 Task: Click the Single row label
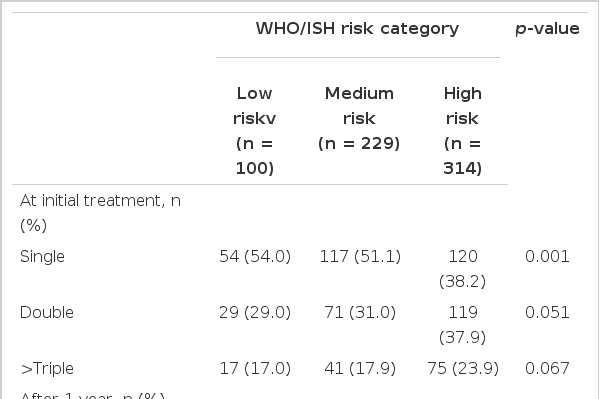pyautogui.click(x=42, y=256)
